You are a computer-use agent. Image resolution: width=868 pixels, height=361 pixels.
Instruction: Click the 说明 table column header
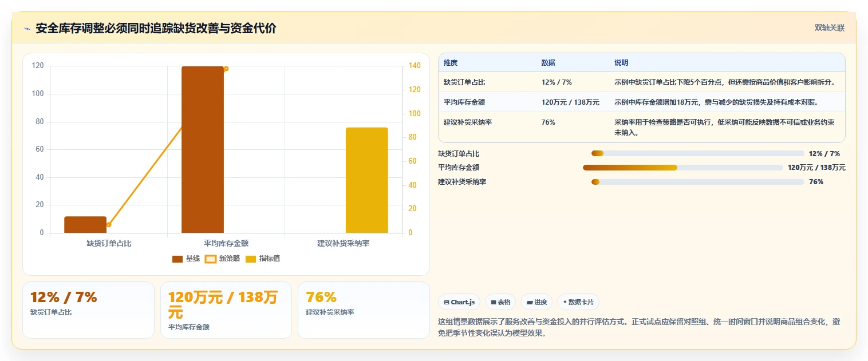[621, 63]
